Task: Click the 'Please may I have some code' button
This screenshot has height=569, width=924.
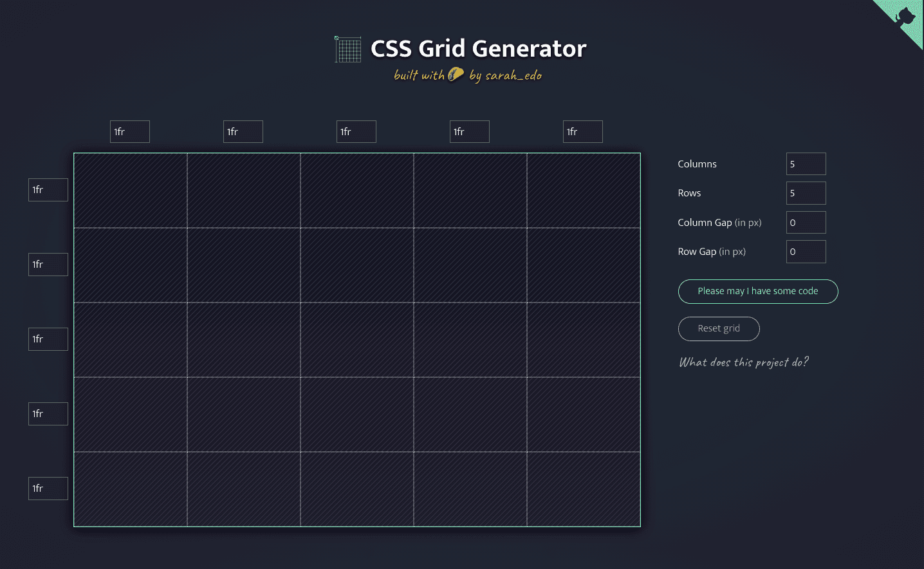Action: click(758, 291)
